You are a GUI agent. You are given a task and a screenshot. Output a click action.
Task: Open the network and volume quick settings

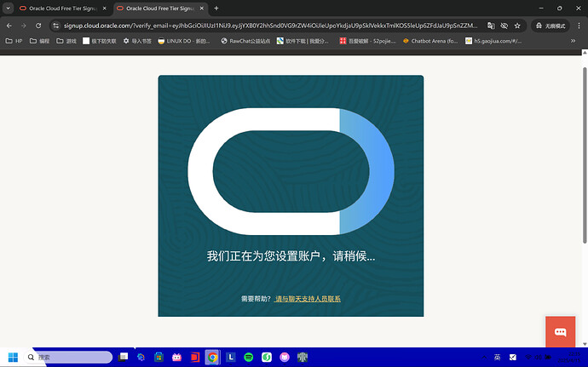tap(538, 358)
